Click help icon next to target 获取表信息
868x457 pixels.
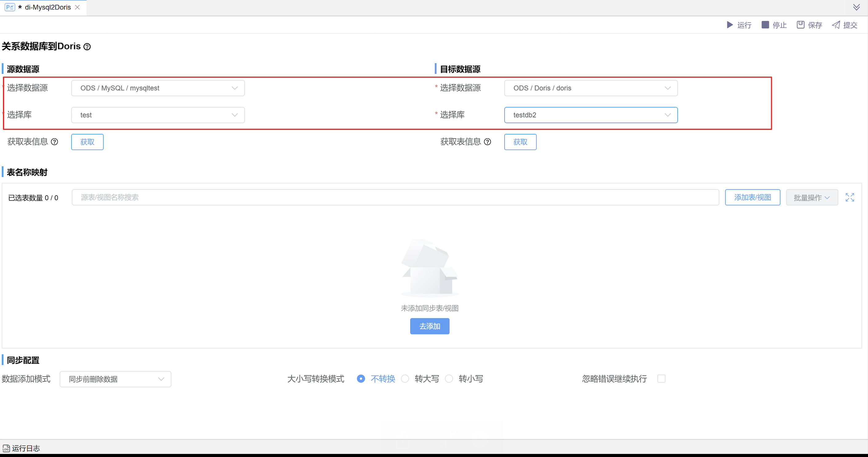pyautogui.click(x=487, y=142)
